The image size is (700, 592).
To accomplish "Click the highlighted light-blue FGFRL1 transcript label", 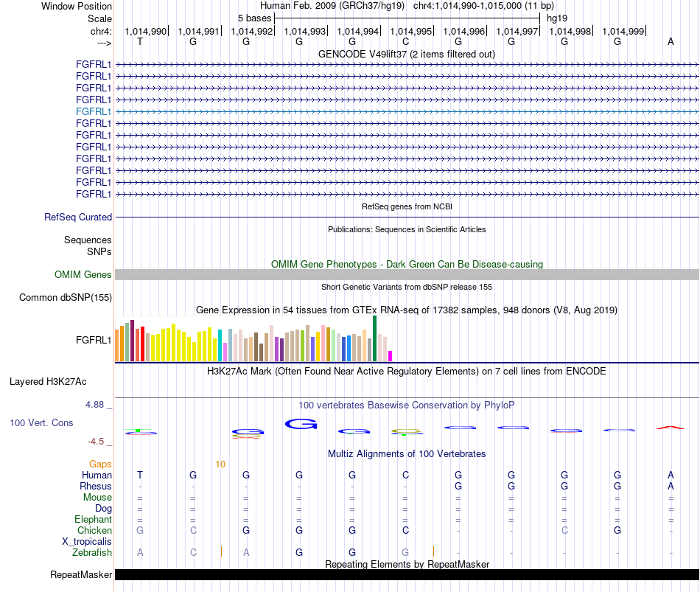I will coord(94,112).
